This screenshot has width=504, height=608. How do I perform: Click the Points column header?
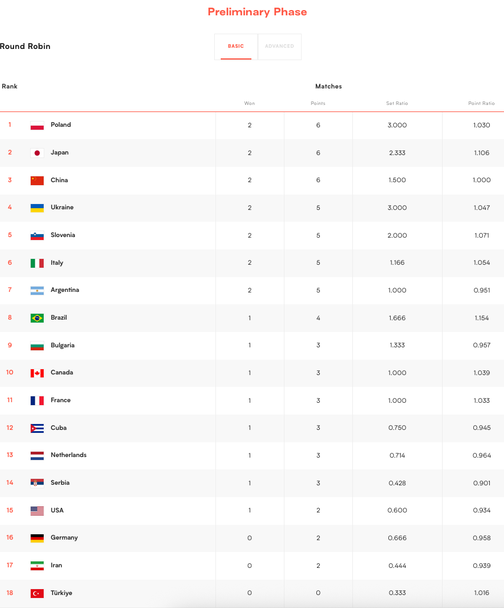coord(318,103)
